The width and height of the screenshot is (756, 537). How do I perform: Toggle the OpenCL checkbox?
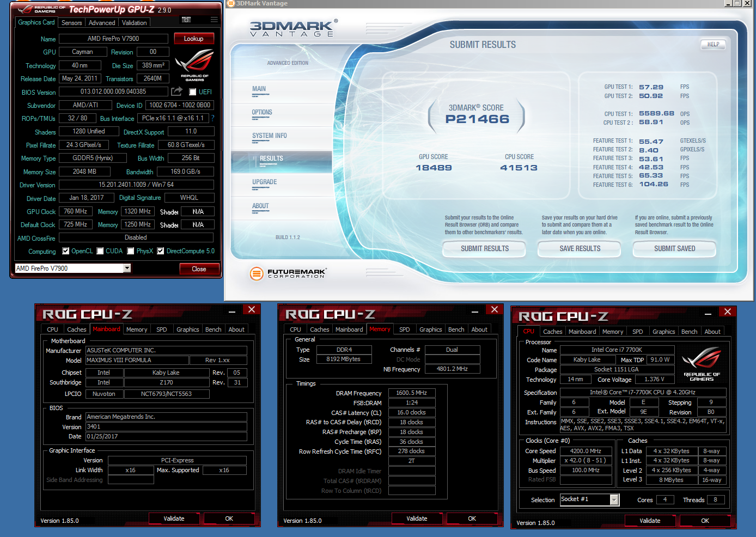tap(66, 251)
